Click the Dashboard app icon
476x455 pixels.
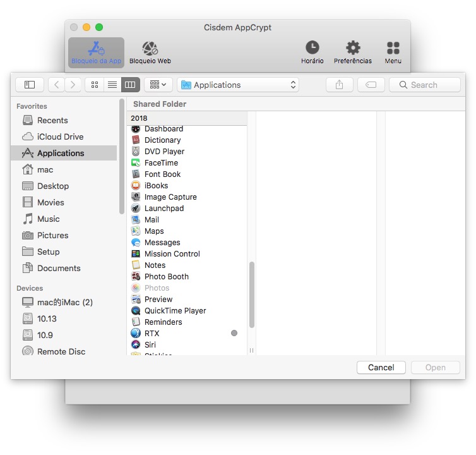(136, 129)
